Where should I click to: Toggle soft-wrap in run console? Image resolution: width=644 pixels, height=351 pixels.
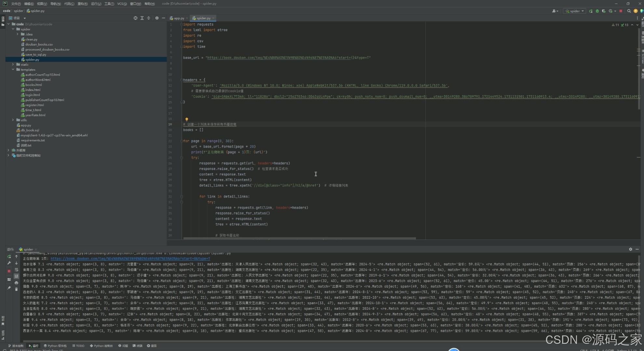(x=16, y=270)
